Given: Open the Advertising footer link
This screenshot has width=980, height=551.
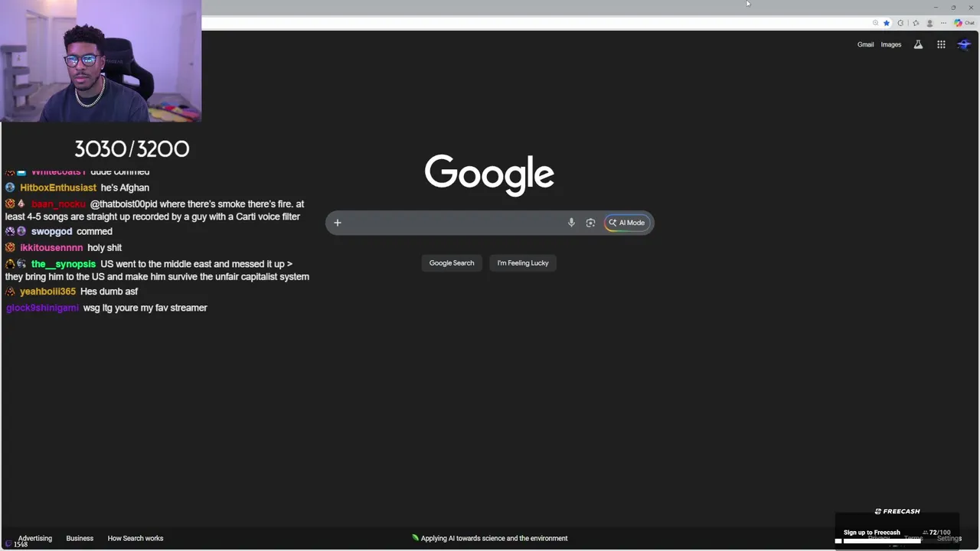Looking at the screenshot, I should pos(35,538).
